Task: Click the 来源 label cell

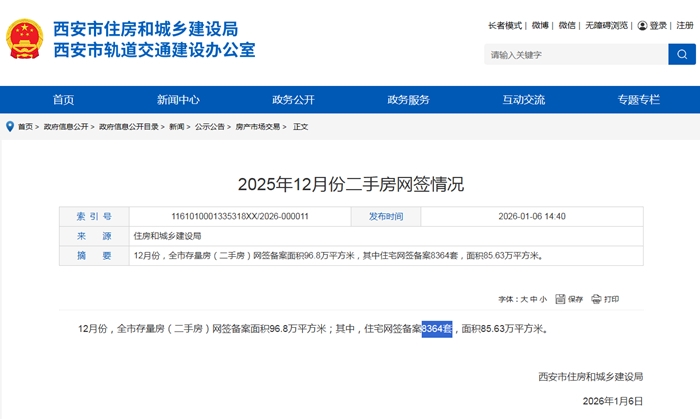Action: (x=94, y=236)
